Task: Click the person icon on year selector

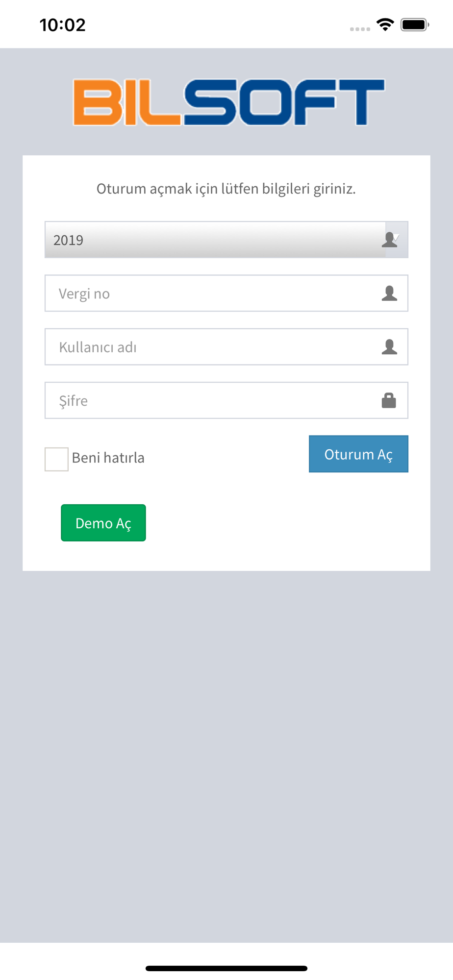Action: pyautogui.click(x=390, y=240)
